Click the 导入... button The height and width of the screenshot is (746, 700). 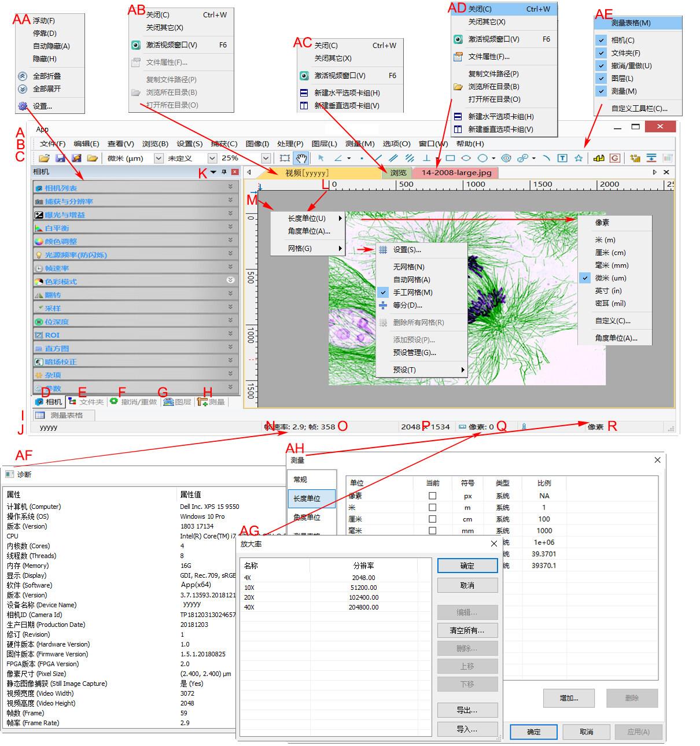(467, 729)
